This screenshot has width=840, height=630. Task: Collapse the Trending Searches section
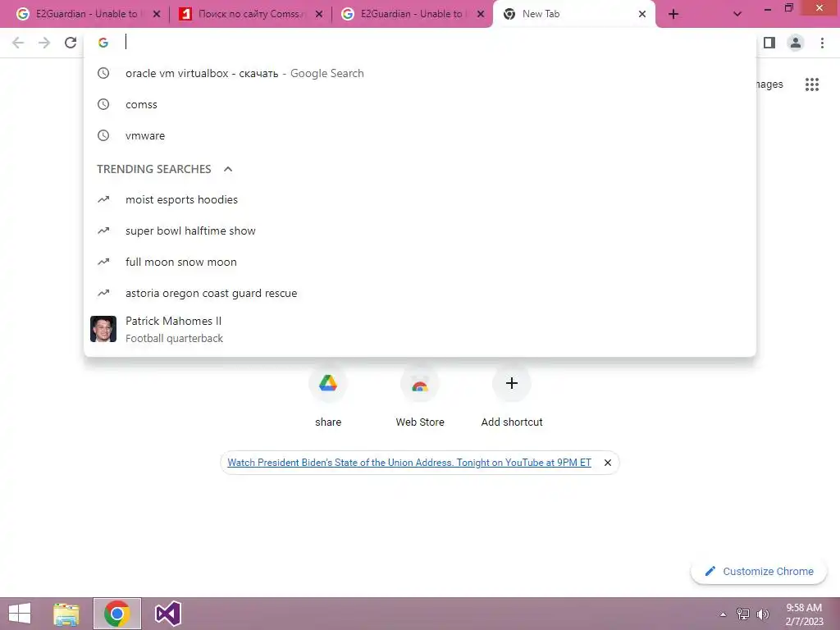click(228, 169)
